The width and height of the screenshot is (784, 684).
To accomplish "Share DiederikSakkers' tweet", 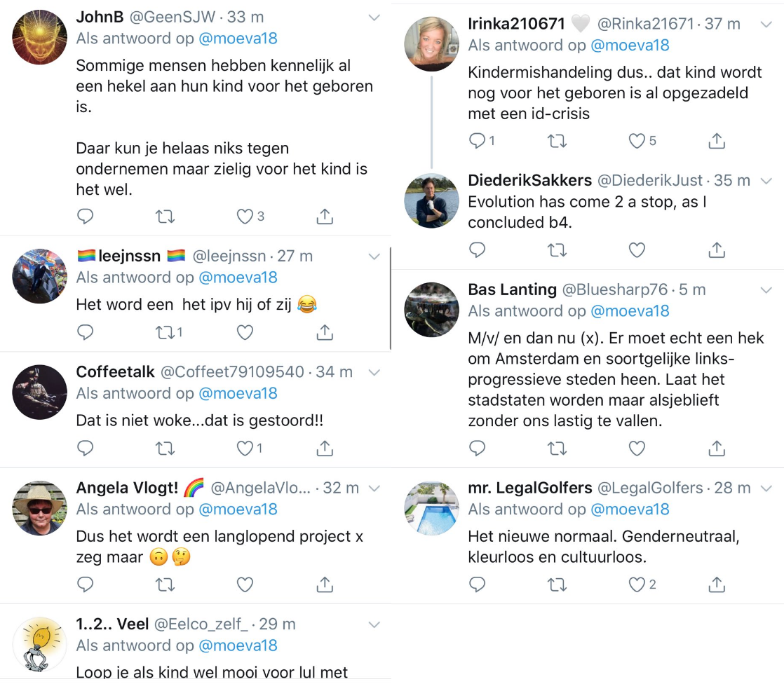I will [x=716, y=249].
